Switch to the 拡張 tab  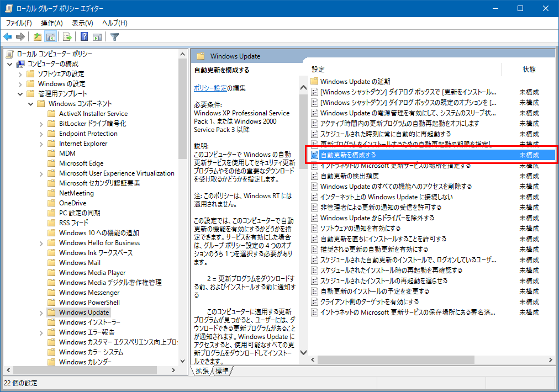[x=202, y=371]
